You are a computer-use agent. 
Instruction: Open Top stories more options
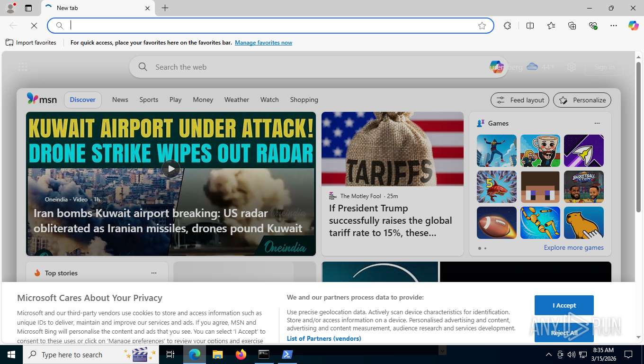tap(153, 273)
